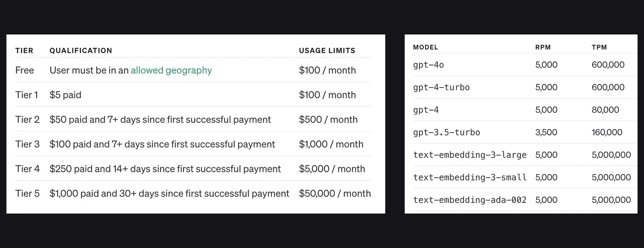
Task: Click the TIER column header
Action: tap(24, 51)
